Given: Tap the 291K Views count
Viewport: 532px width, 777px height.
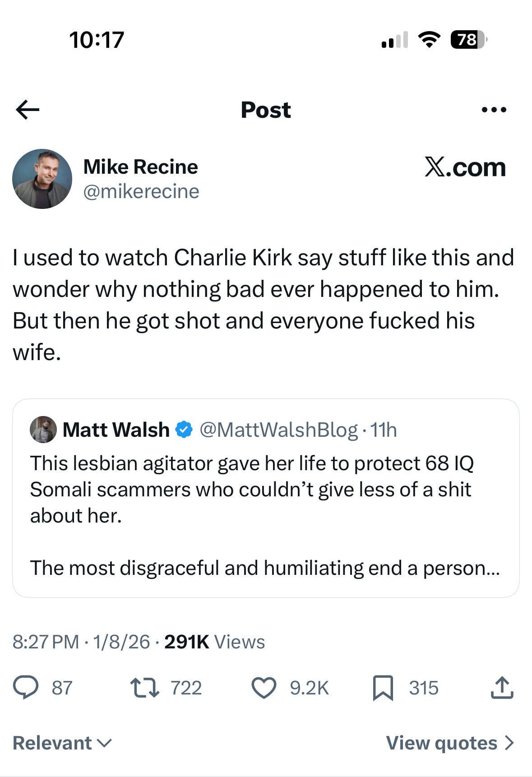Looking at the screenshot, I should pyautogui.click(x=214, y=642).
